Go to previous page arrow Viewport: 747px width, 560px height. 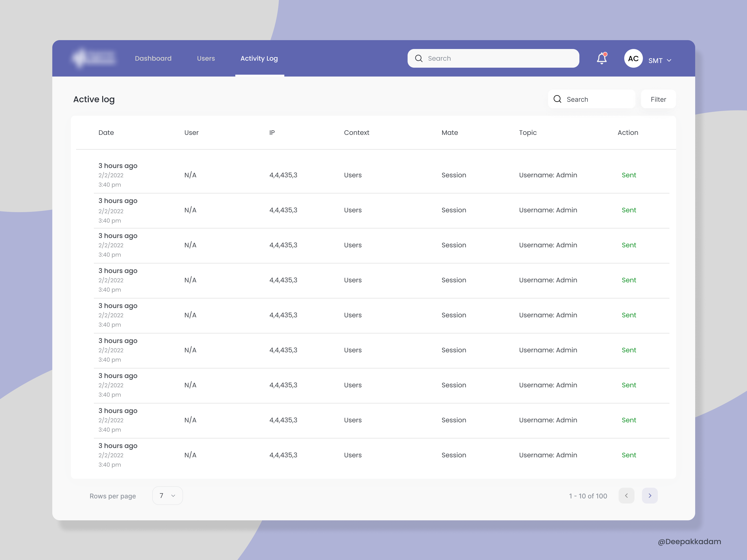point(626,496)
